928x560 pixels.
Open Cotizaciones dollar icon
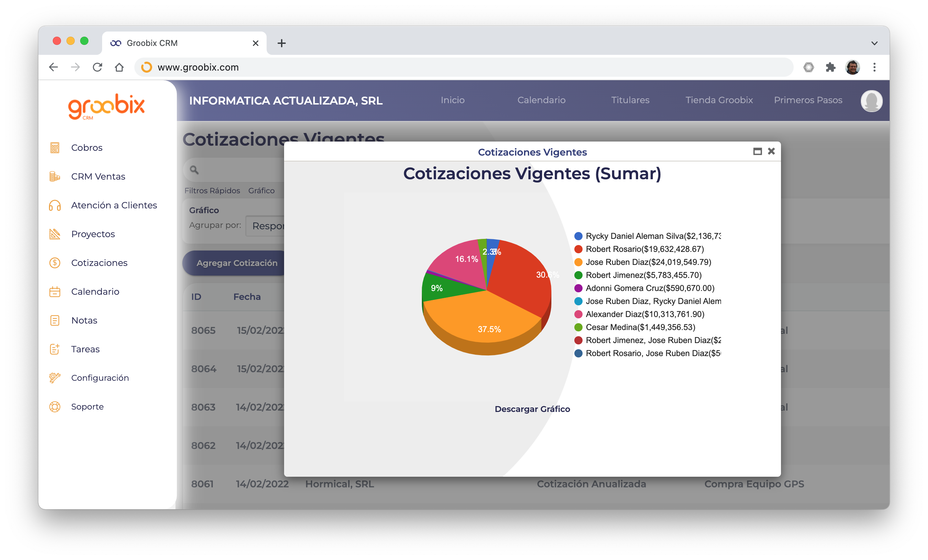(x=55, y=263)
